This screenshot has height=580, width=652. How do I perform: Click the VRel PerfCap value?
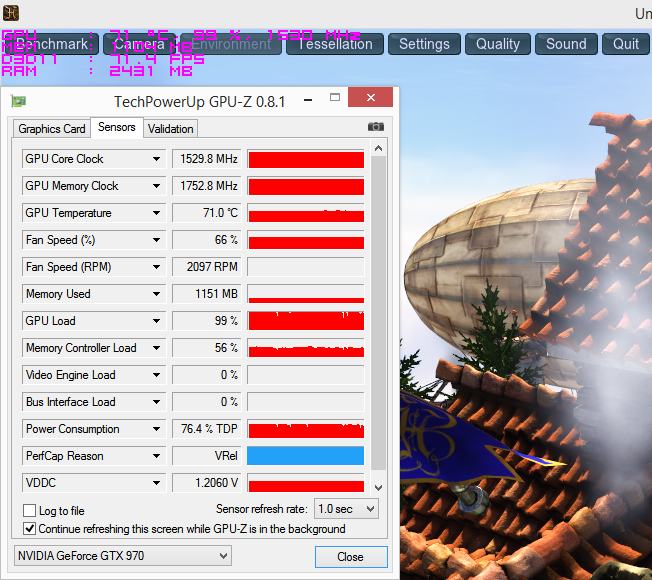pyautogui.click(x=207, y=456)
